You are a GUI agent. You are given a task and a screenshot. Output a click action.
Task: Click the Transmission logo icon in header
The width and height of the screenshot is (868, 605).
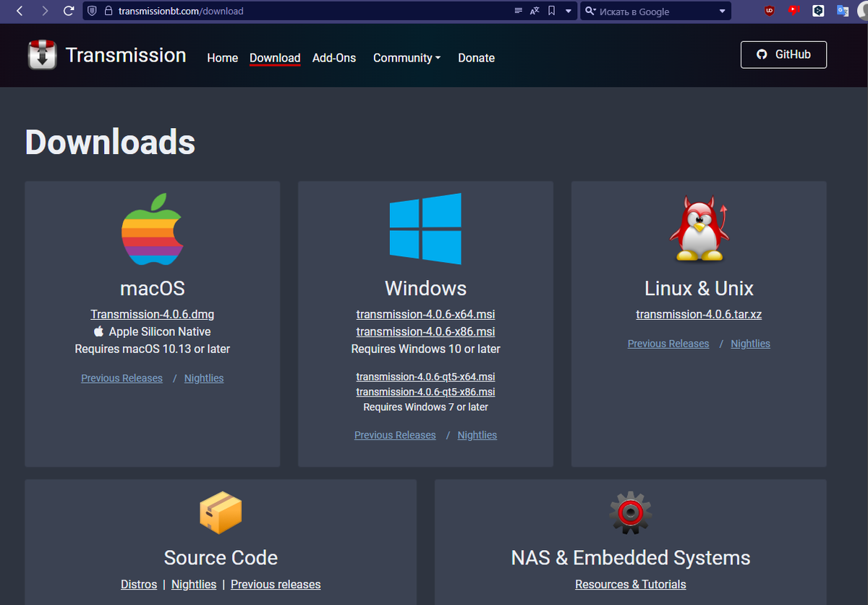pos(43,56)
